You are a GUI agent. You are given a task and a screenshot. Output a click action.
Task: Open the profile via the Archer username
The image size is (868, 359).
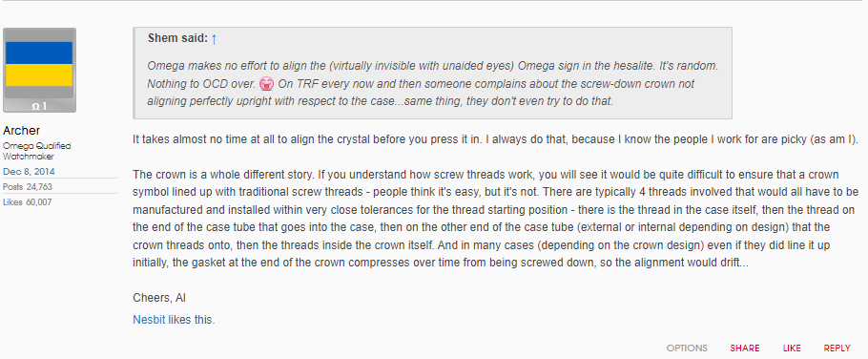point(22,131)
